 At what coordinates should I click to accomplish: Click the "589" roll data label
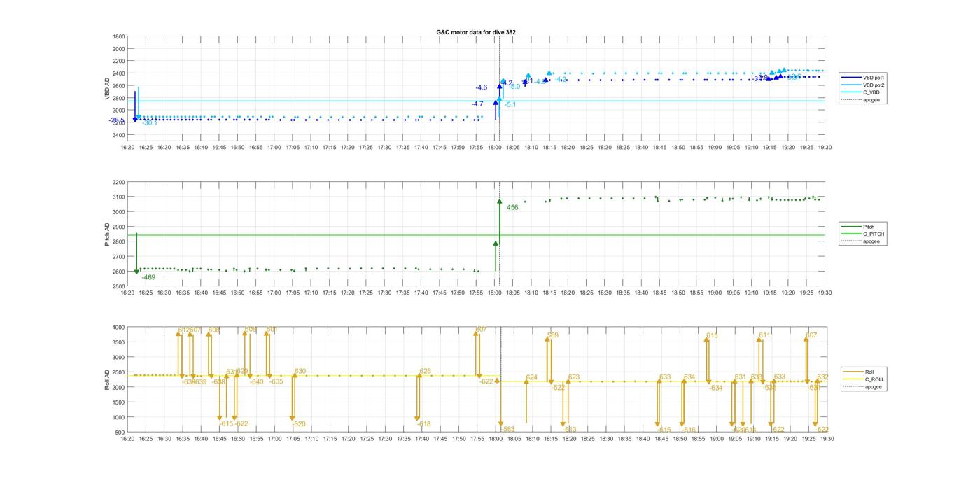[x=553, y=335]
